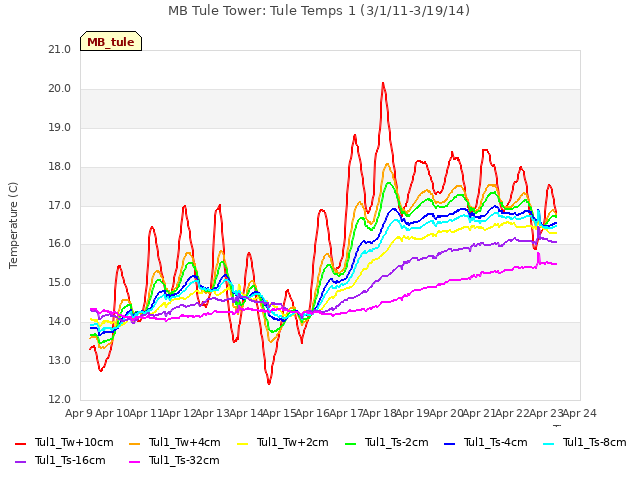Image resolution: width=640 pixels, height=480 pixels.
Task: Click the 20.0 y-axis tick label
Action: [60, 89]
